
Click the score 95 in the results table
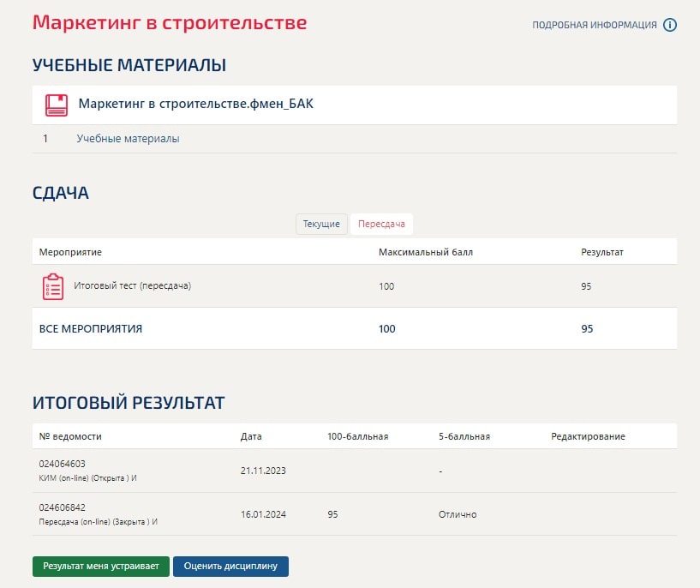587,285
